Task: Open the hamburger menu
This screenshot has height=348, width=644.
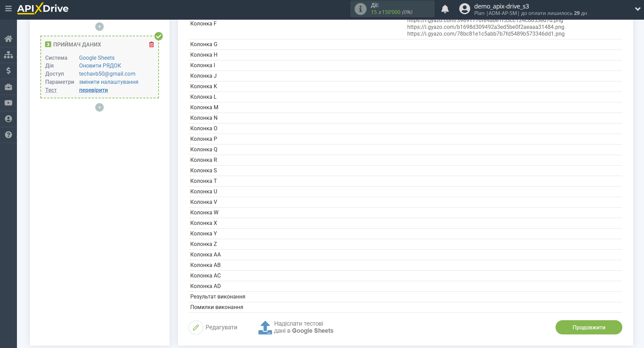Action: click(8, 8)
